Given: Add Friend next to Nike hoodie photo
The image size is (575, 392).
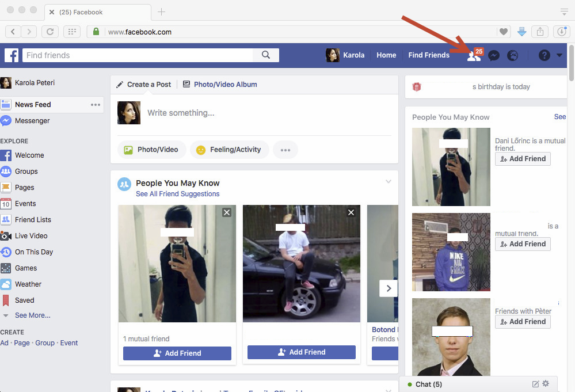Looking at the screenshot, I should [x=523, y=244].
